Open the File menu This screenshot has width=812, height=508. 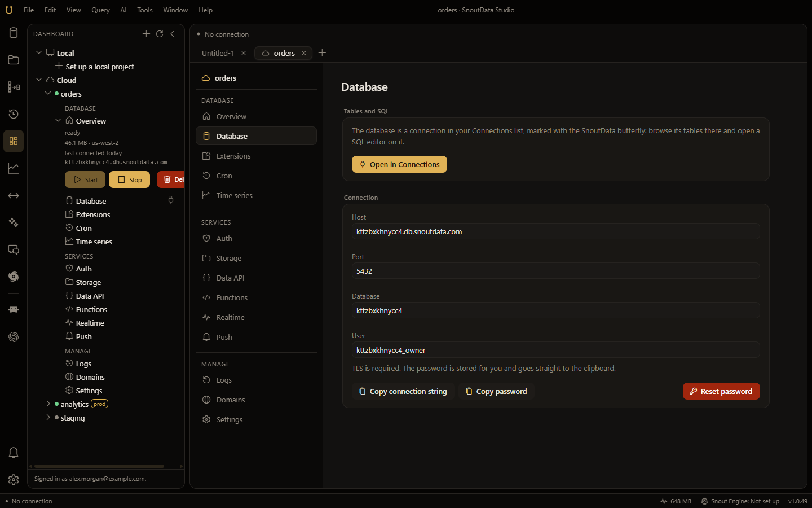pos(29,10)
